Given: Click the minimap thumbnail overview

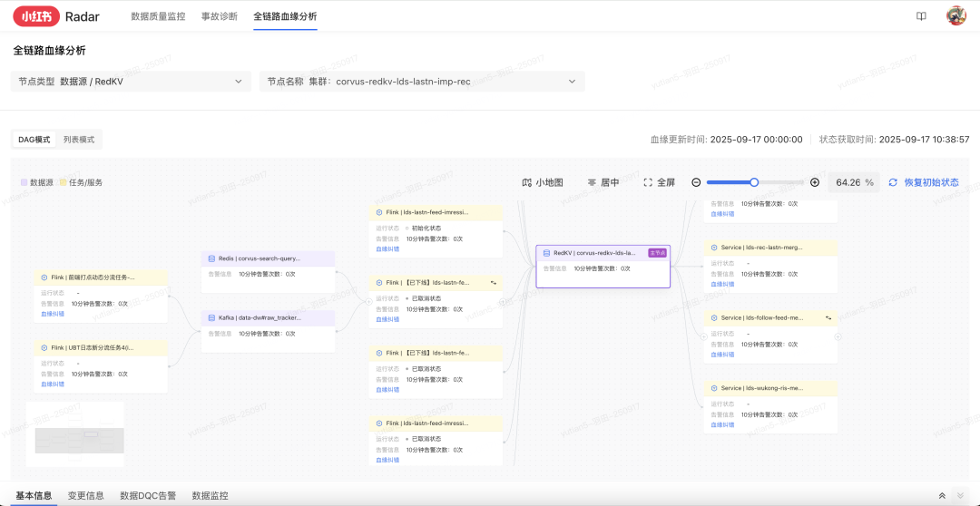Looking at the screenshot, I should (x=75, y=434).
